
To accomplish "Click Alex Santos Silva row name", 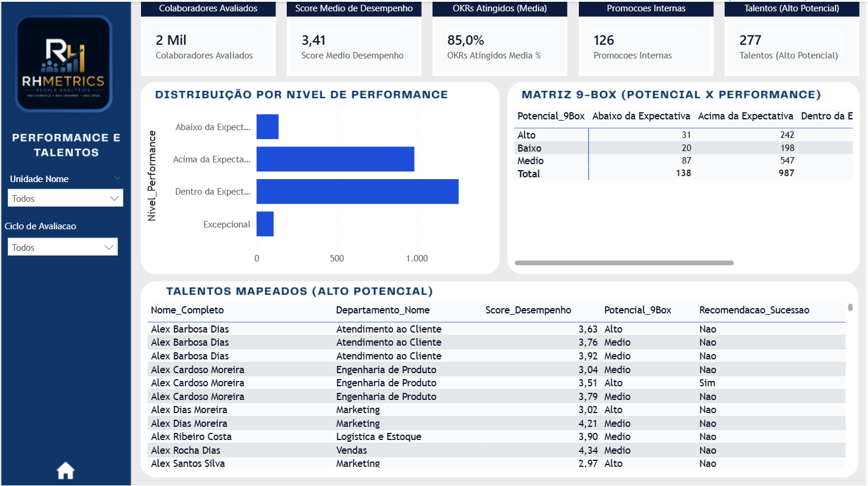I will tap(188, 463).
